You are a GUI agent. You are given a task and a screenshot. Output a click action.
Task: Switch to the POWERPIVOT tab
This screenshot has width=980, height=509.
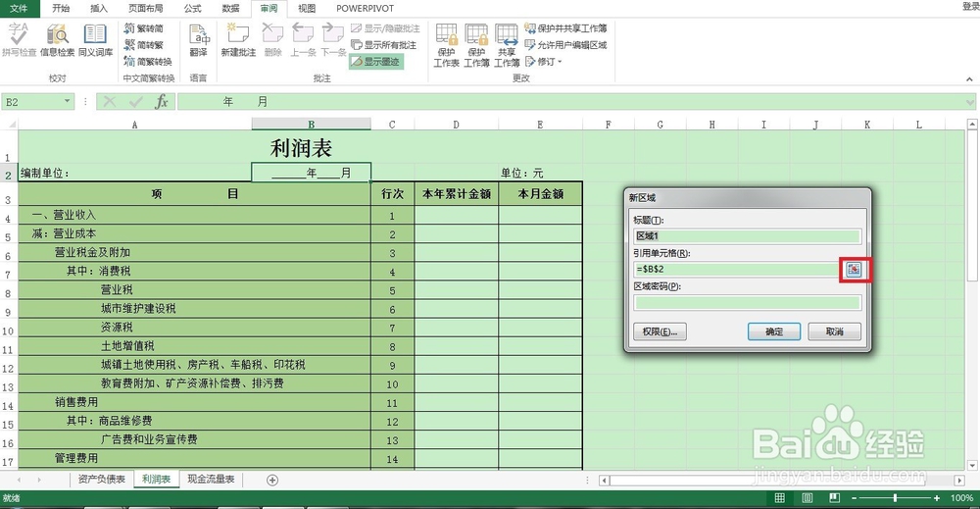(x=365, y=8)
